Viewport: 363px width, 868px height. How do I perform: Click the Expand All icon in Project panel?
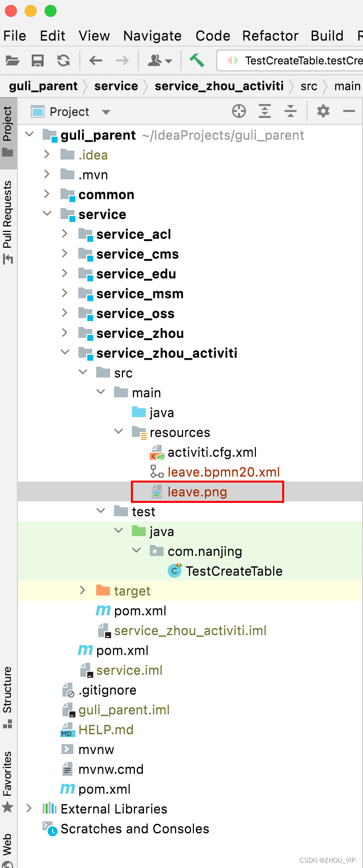pos(265,111)
